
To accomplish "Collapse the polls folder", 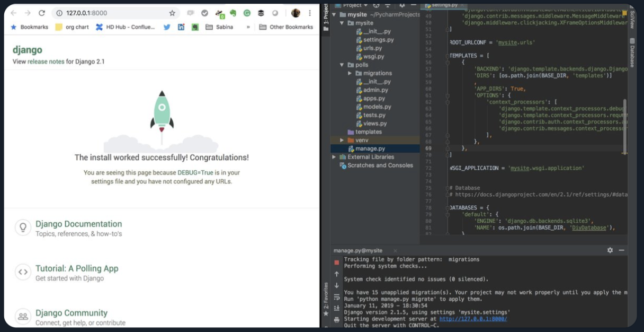I will tap(342, 65).
